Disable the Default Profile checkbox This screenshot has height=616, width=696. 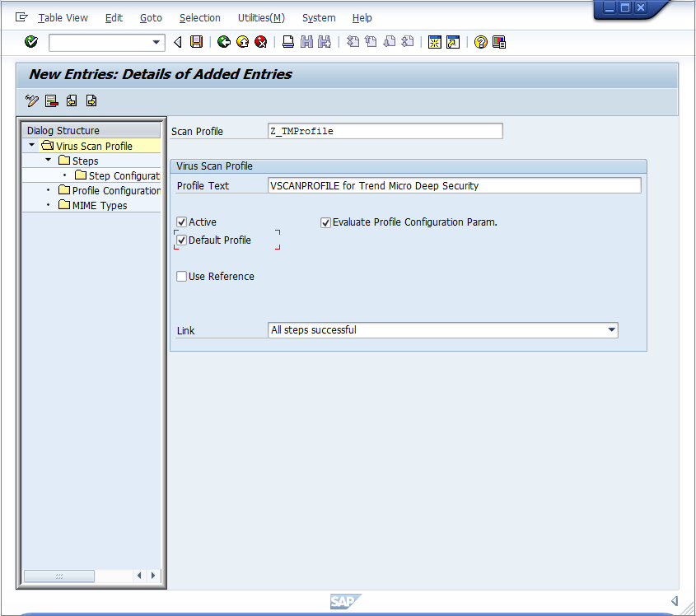point(182,240)
